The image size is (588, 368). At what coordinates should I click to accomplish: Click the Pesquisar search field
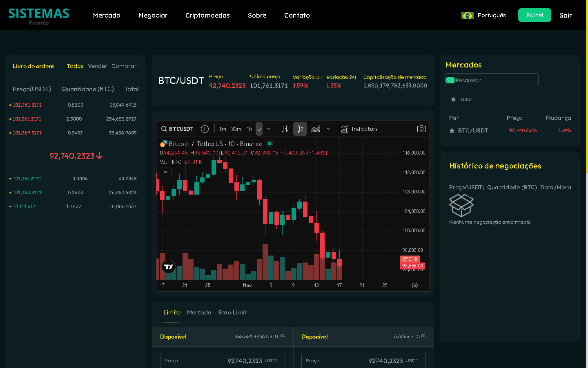(x=494, y=80)
